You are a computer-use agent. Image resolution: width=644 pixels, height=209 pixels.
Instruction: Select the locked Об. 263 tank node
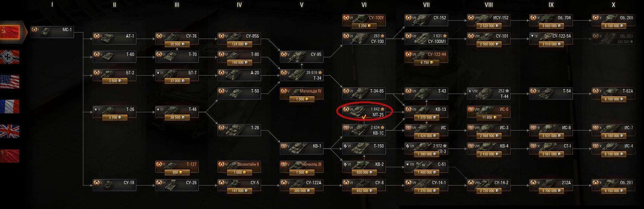pyautogui.click(x=613, y=39)
